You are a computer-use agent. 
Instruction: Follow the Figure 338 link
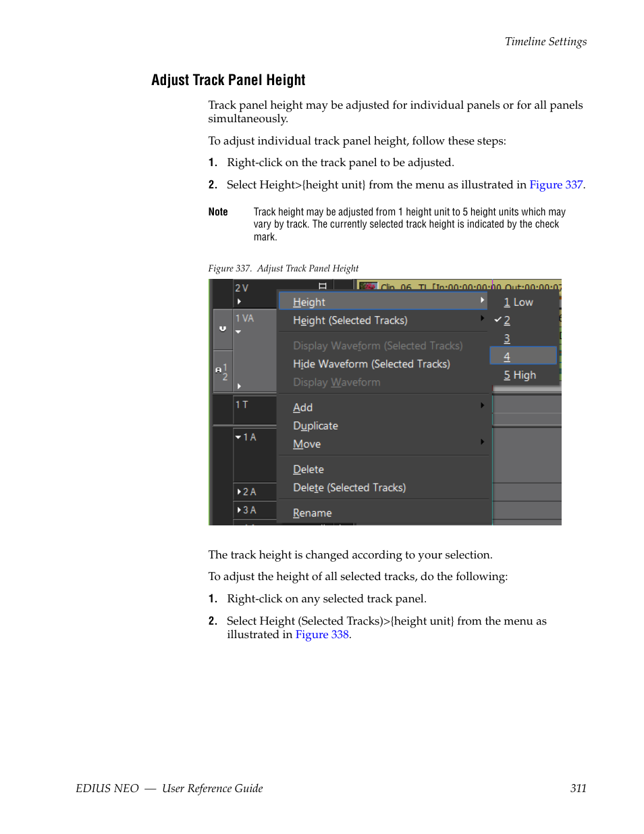322,635
